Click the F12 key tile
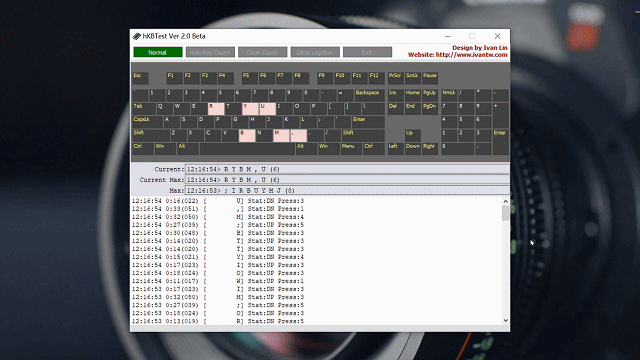640x360 pixels. point(377,78)
